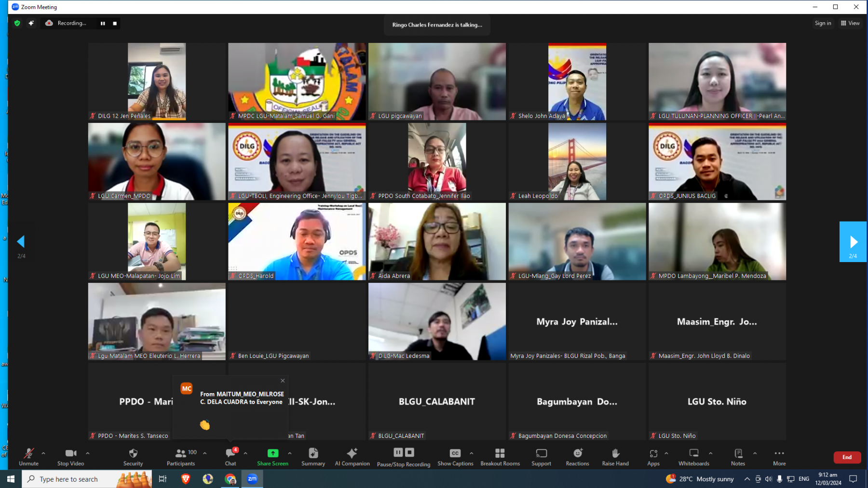Go to previous gallery page arrow

(21, 242)
